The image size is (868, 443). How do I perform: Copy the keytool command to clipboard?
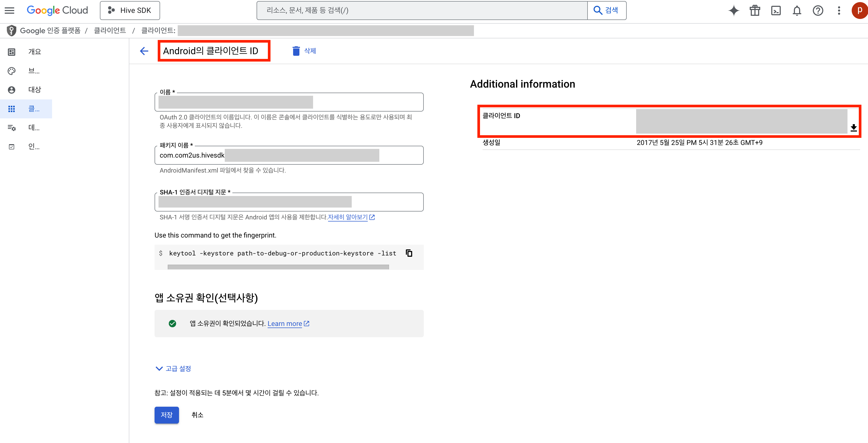click(409, 253)
